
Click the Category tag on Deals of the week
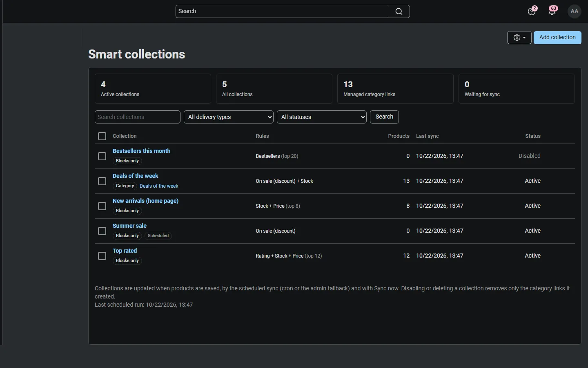coord(125,186)
